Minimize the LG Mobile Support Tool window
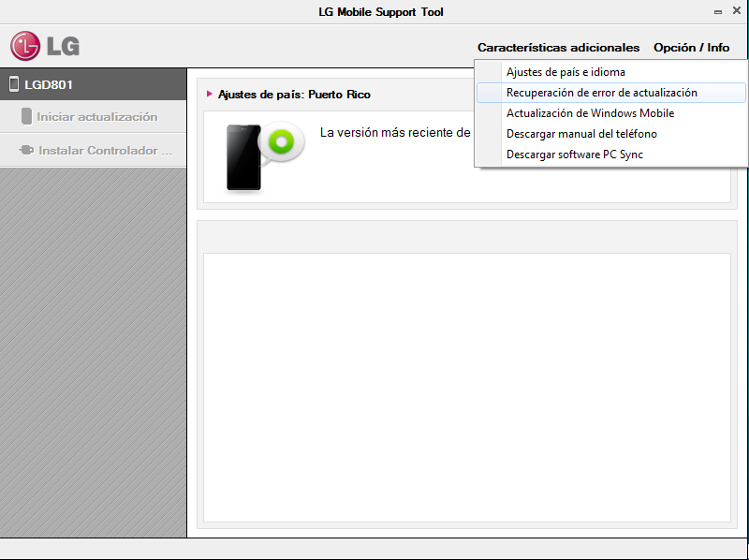 click(718, 12)
